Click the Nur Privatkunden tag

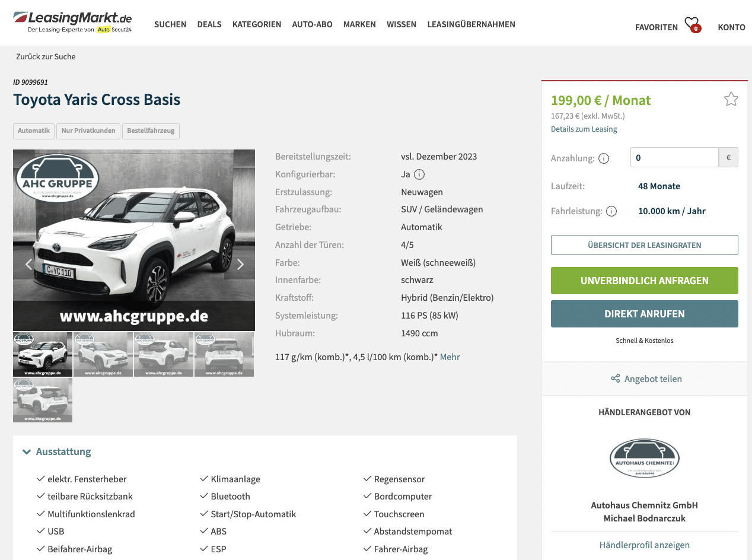(x=88, y=131)
